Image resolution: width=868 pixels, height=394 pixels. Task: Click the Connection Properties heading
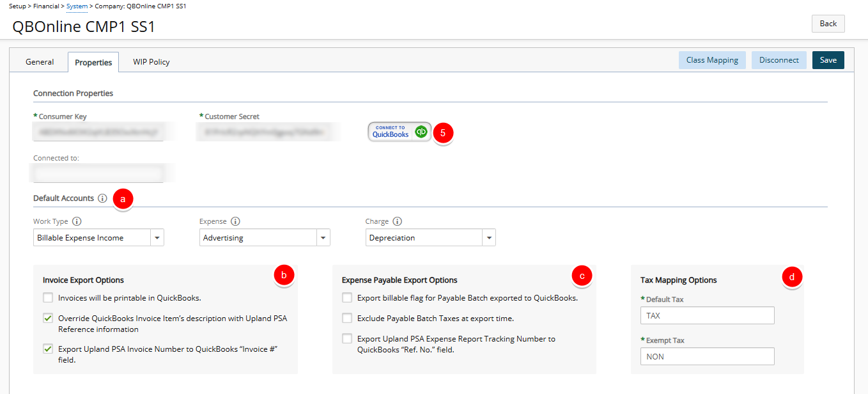[74, 93]
